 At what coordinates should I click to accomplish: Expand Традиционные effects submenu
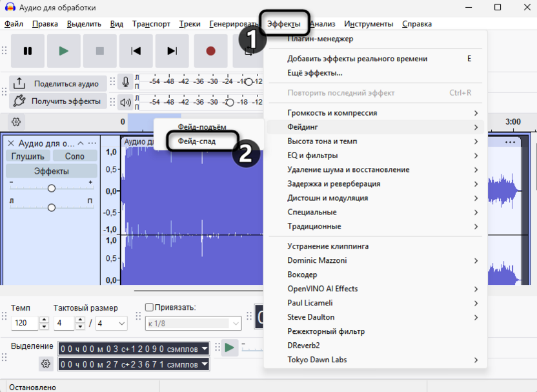pyautogui.click(x=376, y=227)
